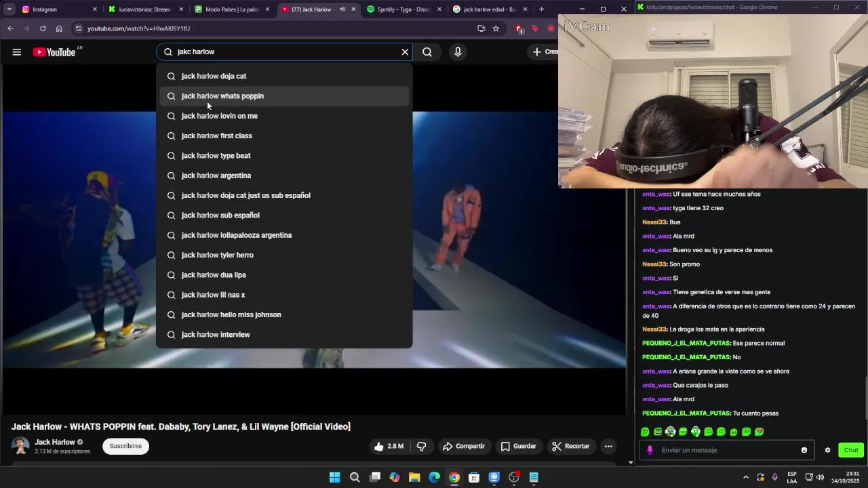Pick suggestion jack harlow hello miss johnson
This screenshot has height=488, width=868.
[x=284, y=314]
